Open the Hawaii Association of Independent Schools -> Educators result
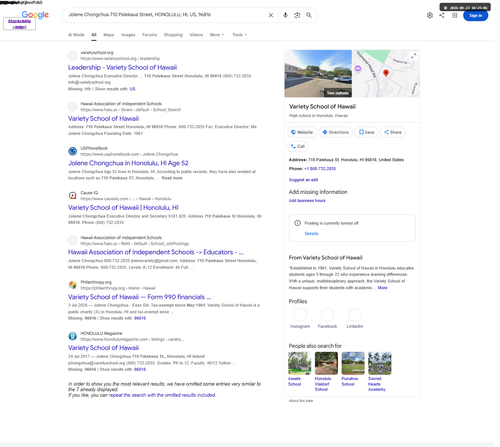The width and height of the screenshot is (500, 447). pos(156,252)
